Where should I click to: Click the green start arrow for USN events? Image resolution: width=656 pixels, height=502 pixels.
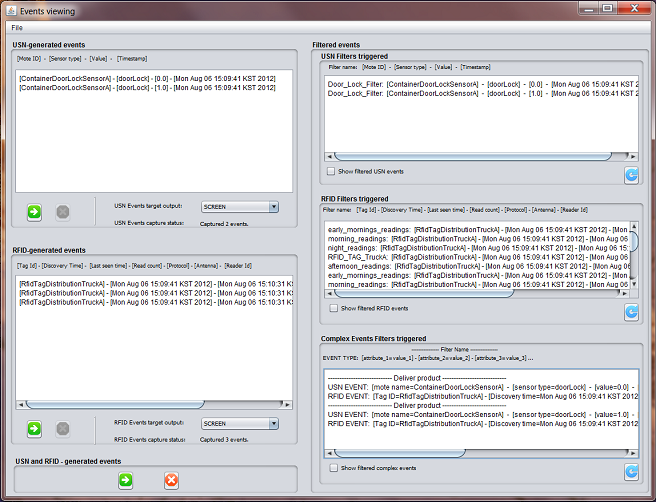(x=34, y=212)
